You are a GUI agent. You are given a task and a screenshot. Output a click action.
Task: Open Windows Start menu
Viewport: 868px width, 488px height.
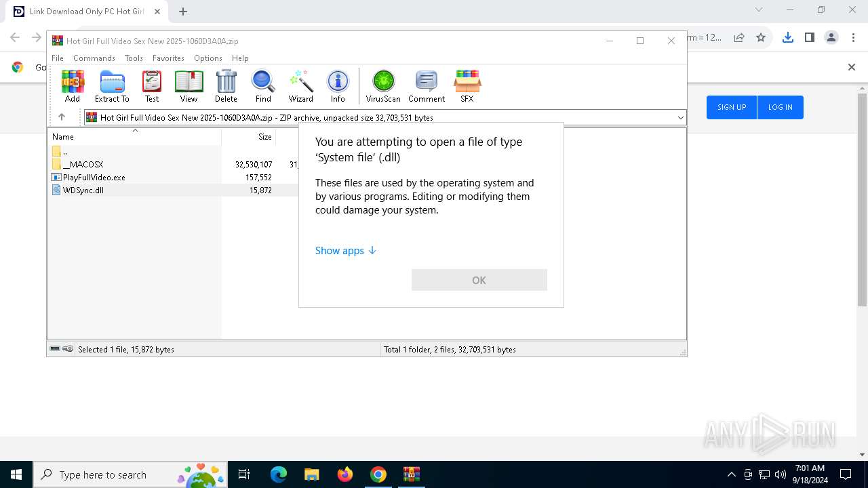16,474
